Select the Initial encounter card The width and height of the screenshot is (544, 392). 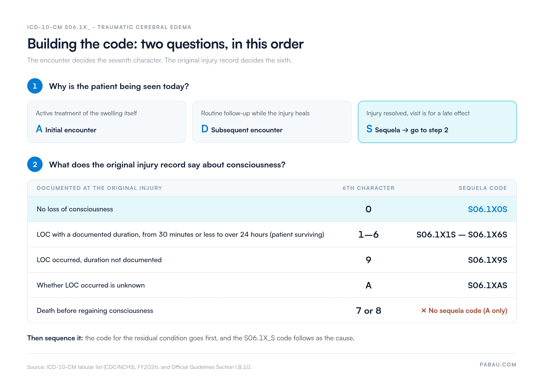[x=107, y=122]
